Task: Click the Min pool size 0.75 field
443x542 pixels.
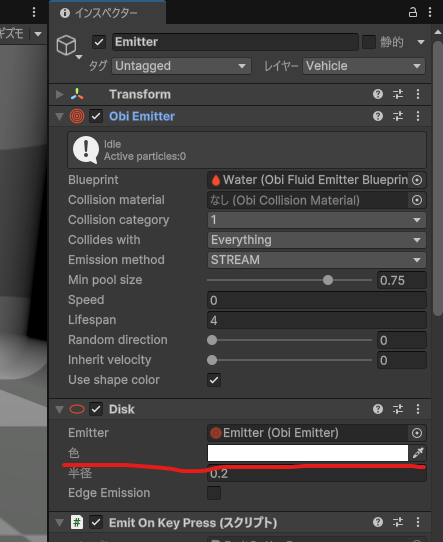Action: [x=402, y=280]
